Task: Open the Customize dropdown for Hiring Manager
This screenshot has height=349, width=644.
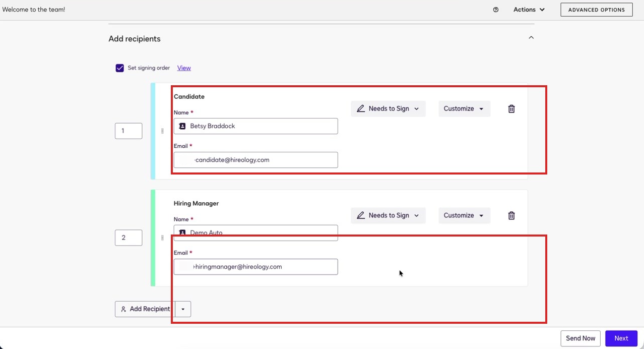Action: [464, 216]
